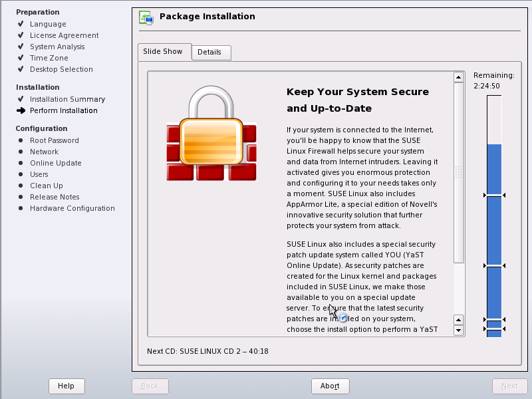Image resolution: width=532 pixels, height=399 pixels.
Task: Select the License Agreement step label
Action: (64, 35)
